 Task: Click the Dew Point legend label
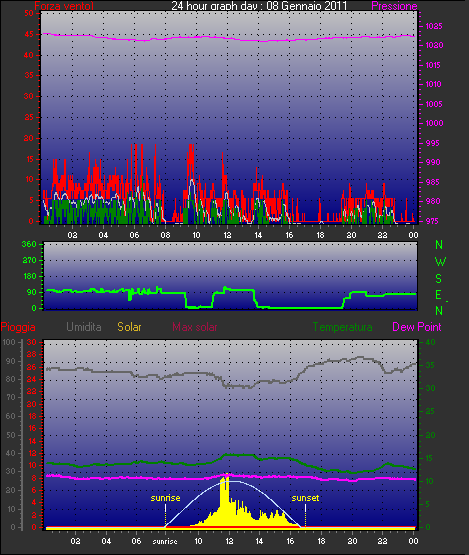[x=417, y=327]
